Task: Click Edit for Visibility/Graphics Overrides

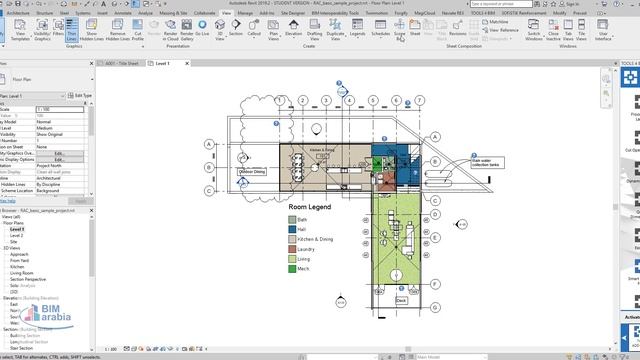Action: [60, 153]
